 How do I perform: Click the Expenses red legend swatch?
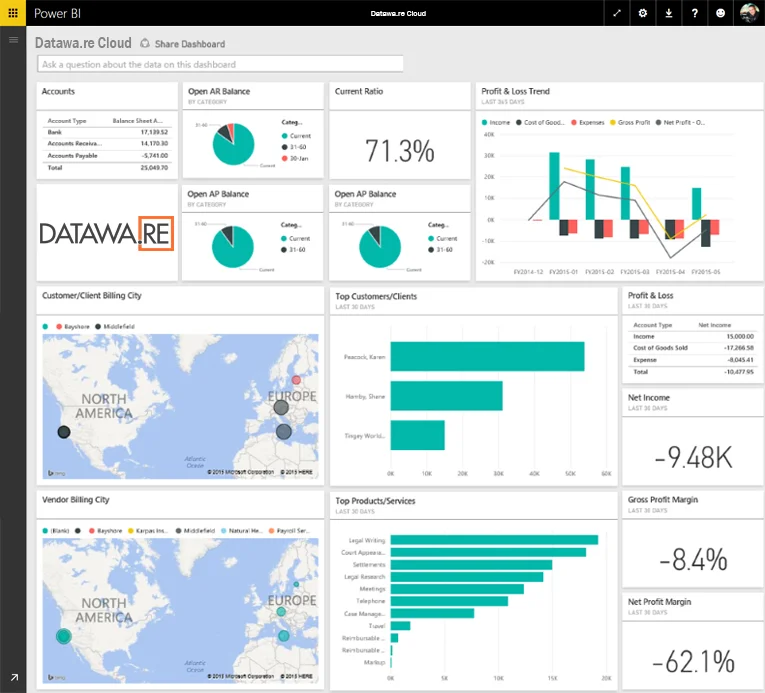click(574, 122)
